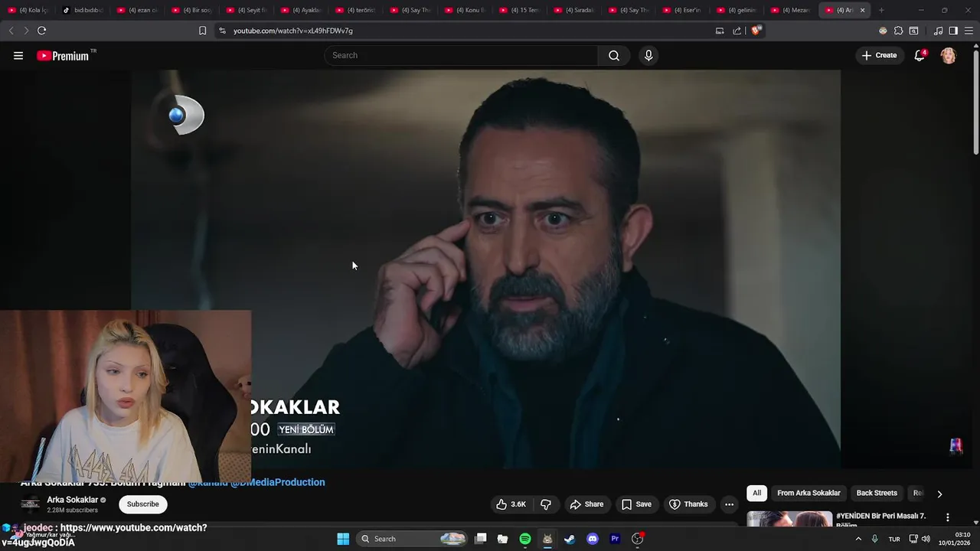Open Yeniden Bir Peri Masalı thumbnail
Image resolution: width=980 pixels, height=551 pixels.
(789, 519)
